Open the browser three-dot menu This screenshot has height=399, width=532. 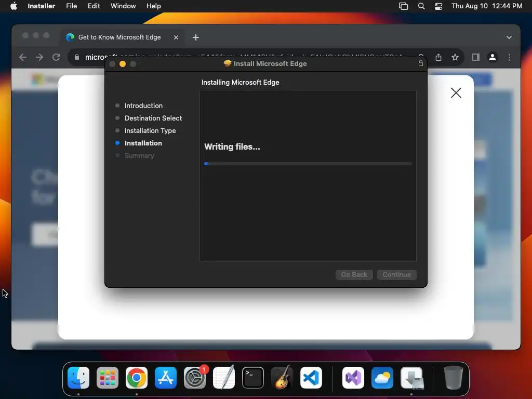(509, 57)
